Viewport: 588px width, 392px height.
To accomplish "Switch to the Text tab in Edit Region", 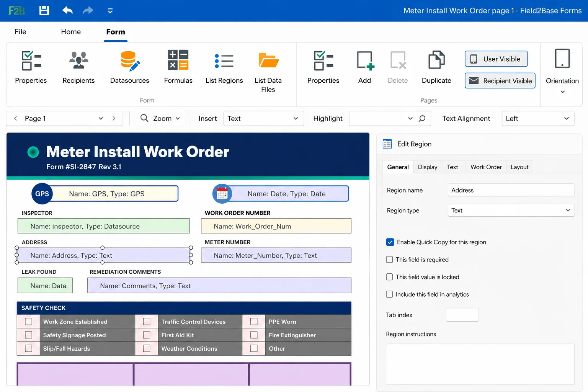I will [x=452, y=167].
